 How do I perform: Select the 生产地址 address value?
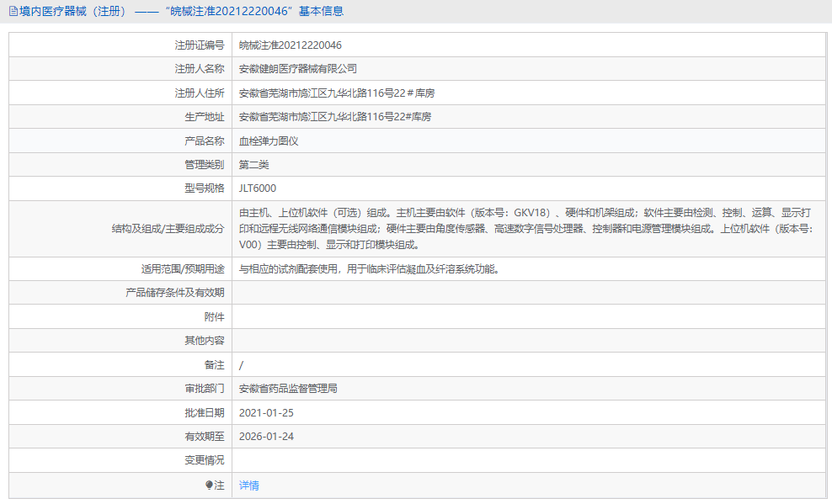tap(335, 117)
